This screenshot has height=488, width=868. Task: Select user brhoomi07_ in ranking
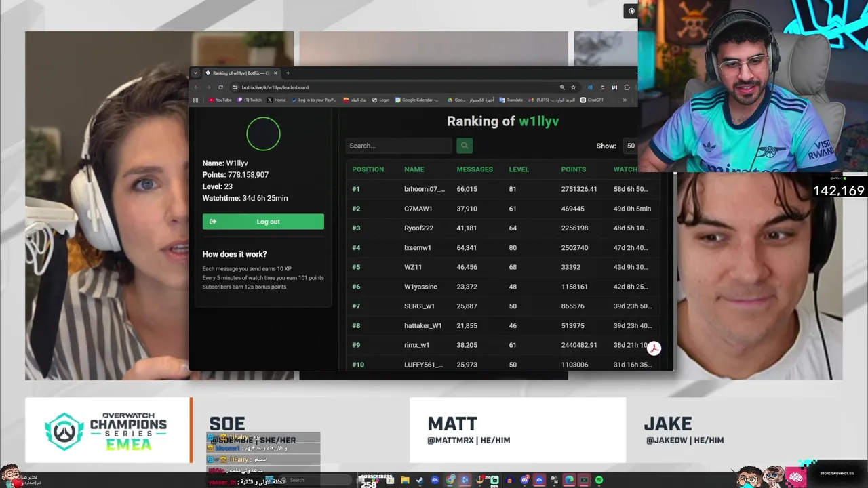click(x=425, y=189)
